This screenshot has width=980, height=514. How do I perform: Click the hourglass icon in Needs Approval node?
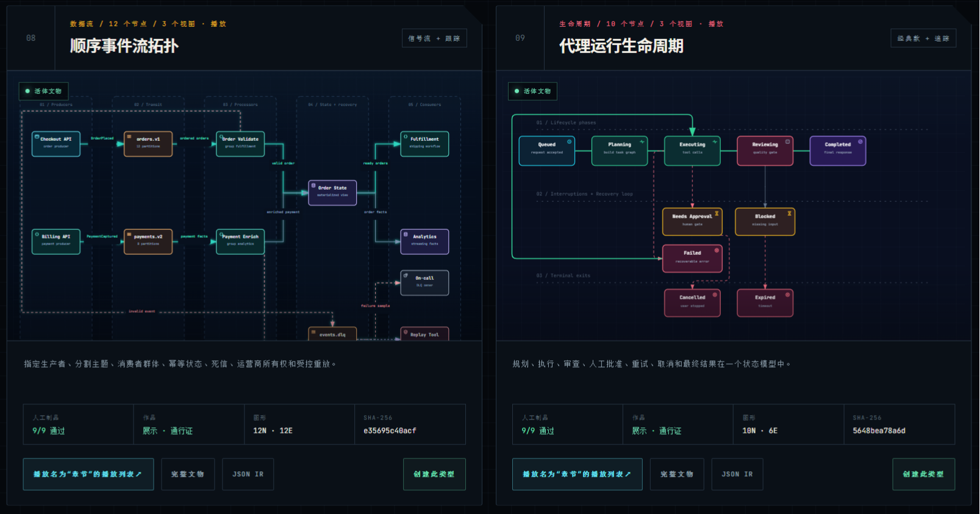[717, 213]
